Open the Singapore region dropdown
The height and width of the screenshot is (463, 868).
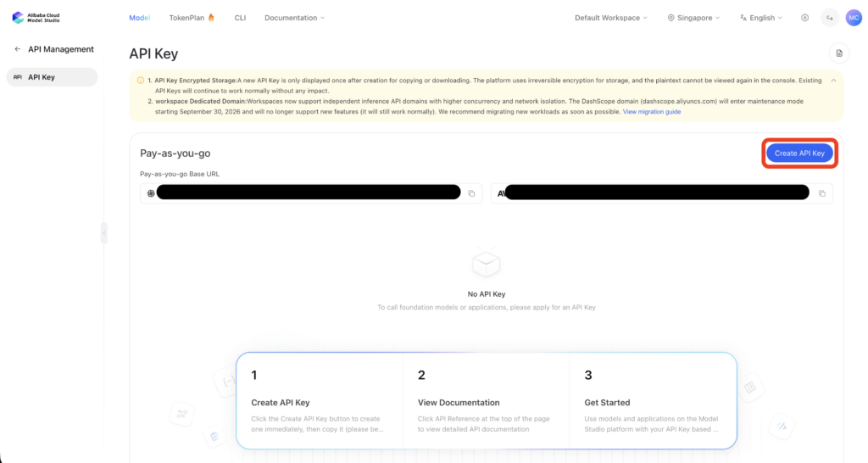pos(693,18)
